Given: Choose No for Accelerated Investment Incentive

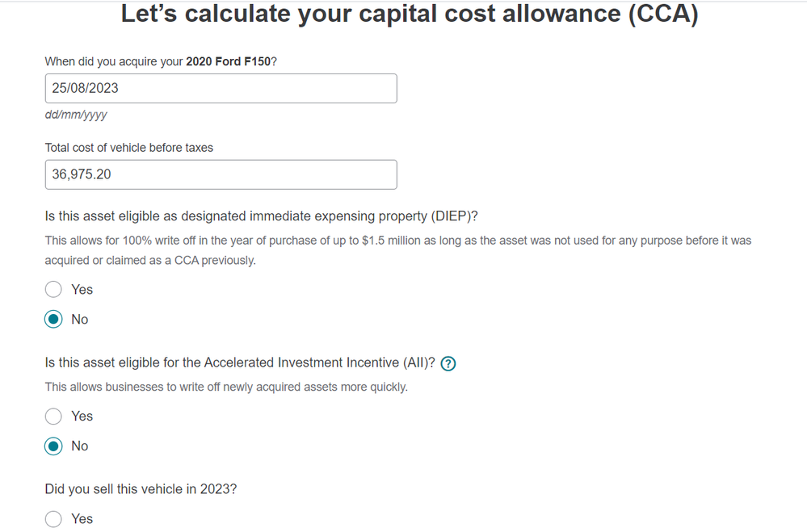Looking at the screenshot, I should click(53, 446).
